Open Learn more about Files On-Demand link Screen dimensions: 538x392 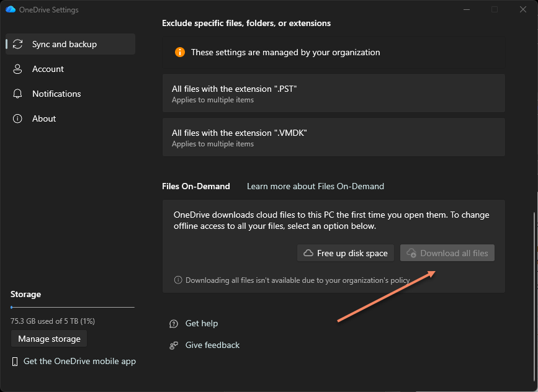[x=315, y=186]
